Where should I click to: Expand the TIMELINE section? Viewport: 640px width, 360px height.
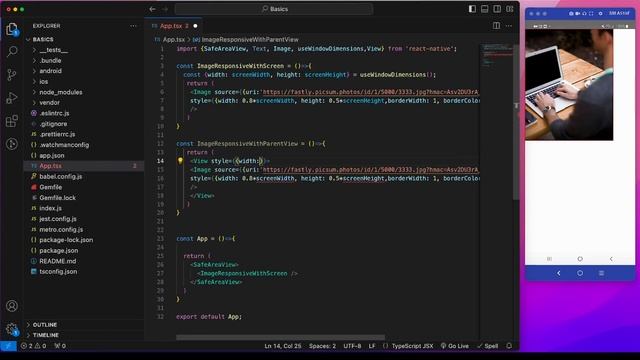click(83, 335)
